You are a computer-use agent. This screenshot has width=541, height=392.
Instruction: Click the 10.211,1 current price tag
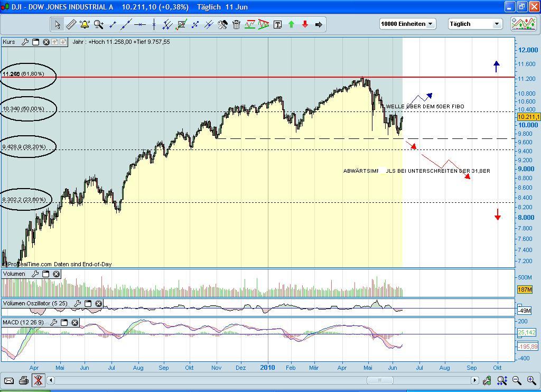pyautogui.click(x=529, y=117)
